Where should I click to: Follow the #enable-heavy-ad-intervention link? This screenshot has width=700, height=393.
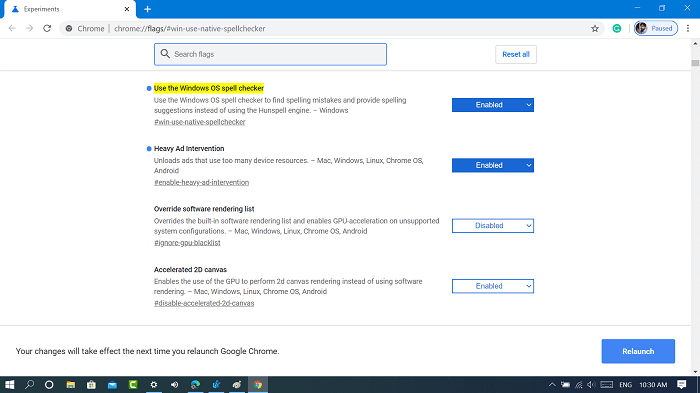click(x=201, y=182)
